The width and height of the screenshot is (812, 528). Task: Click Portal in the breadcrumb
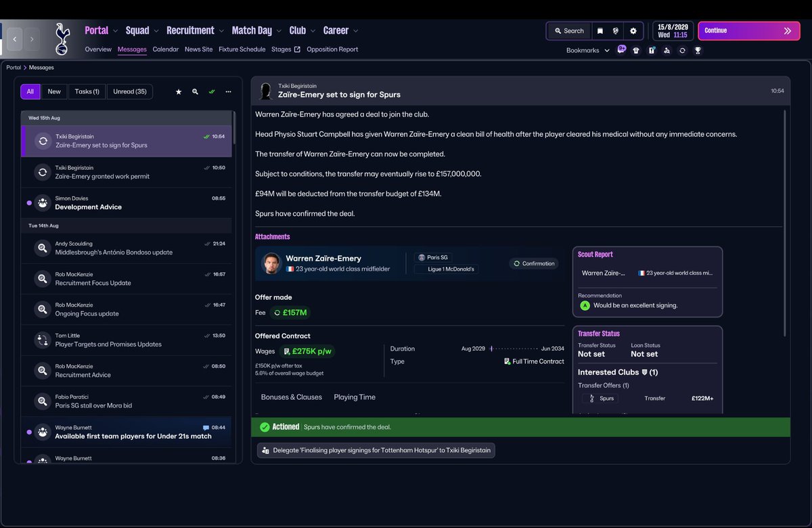coord(14,68)
